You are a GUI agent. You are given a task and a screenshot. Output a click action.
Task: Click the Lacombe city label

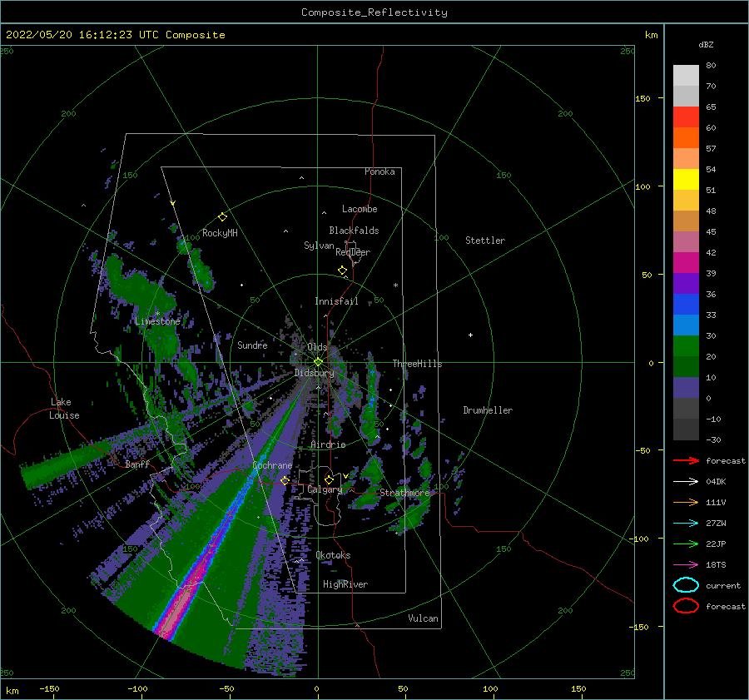coord(360,209)
